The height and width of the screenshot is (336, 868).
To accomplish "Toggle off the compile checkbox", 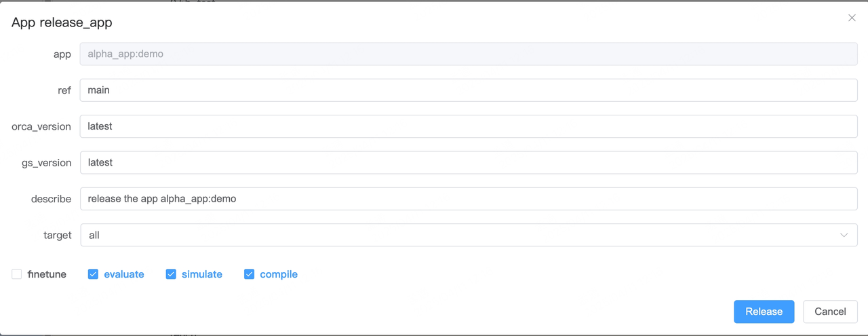I will (249, 274).
